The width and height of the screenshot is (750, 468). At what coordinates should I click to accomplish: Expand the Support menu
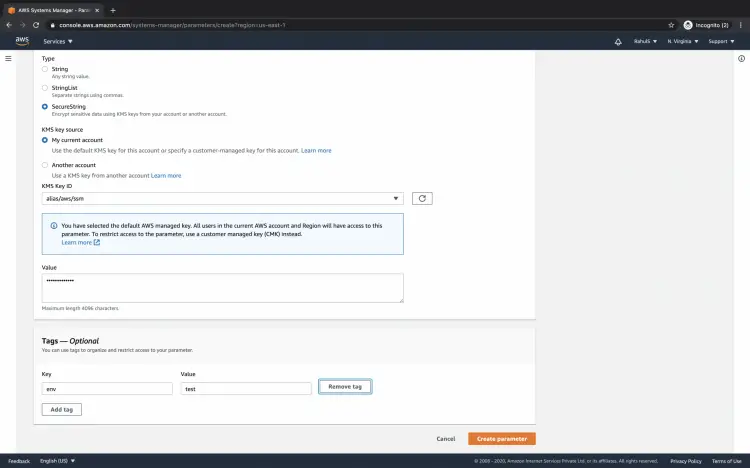tap(721, 42)
